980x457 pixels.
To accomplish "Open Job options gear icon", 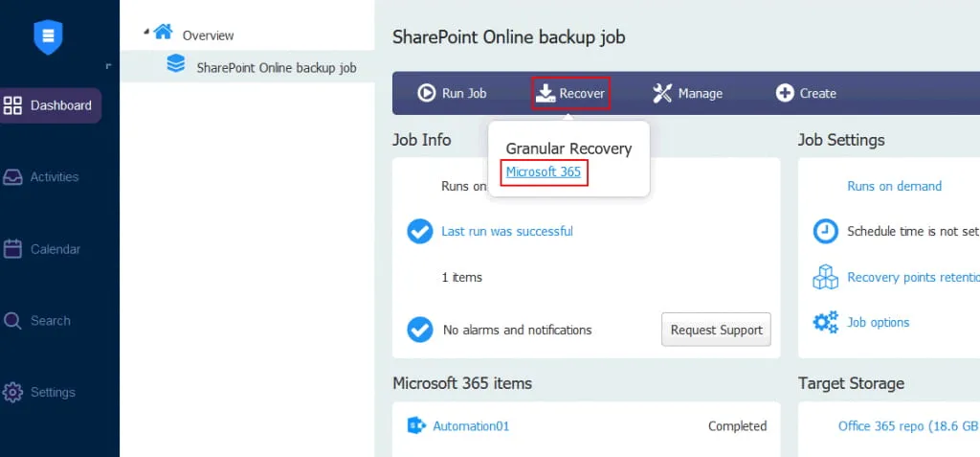I will [x=825, y=323].
